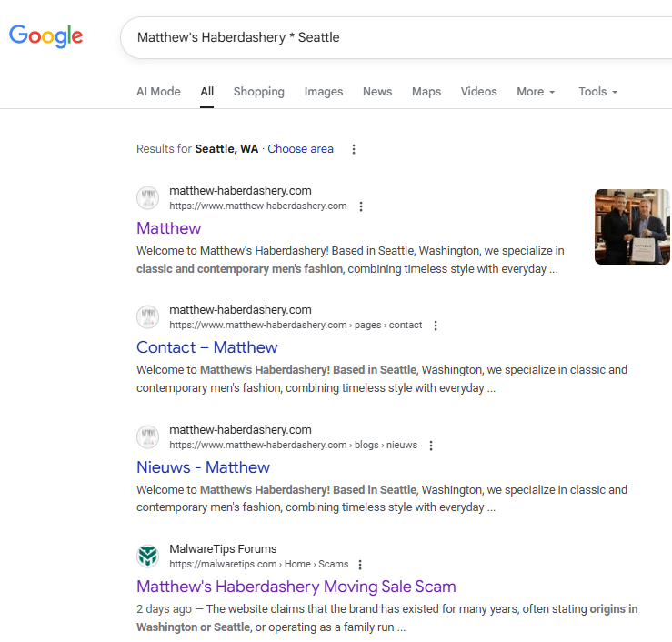Open the Images tab
Viewport: 672px width, 642px height.
click(x=324, y=92)
